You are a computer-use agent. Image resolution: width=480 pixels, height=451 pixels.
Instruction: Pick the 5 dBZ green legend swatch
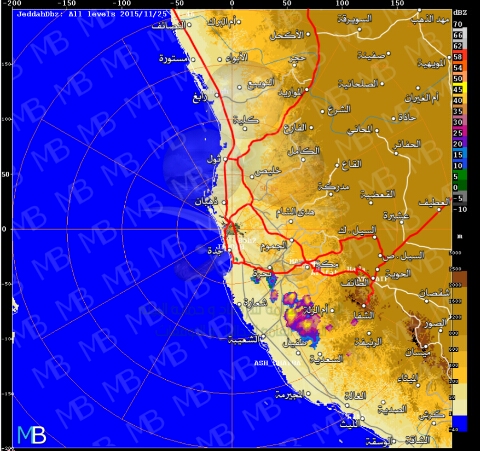pos(460,177)
